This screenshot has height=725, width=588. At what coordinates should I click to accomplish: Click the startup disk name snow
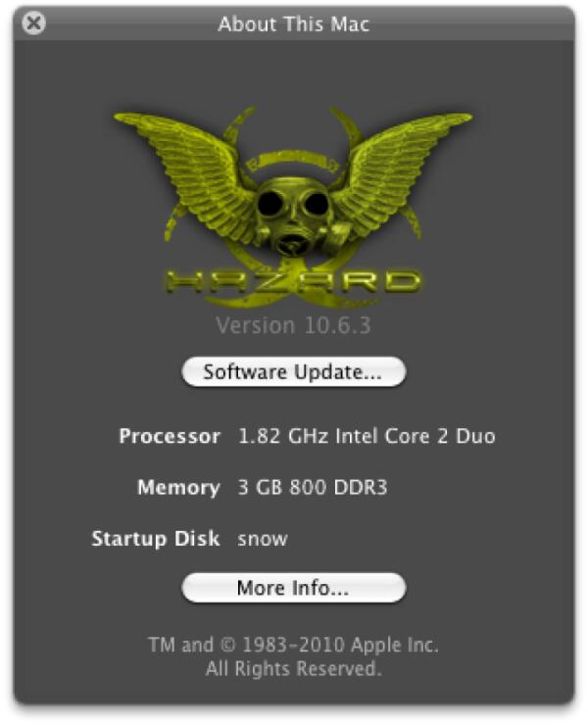[263, 540]
